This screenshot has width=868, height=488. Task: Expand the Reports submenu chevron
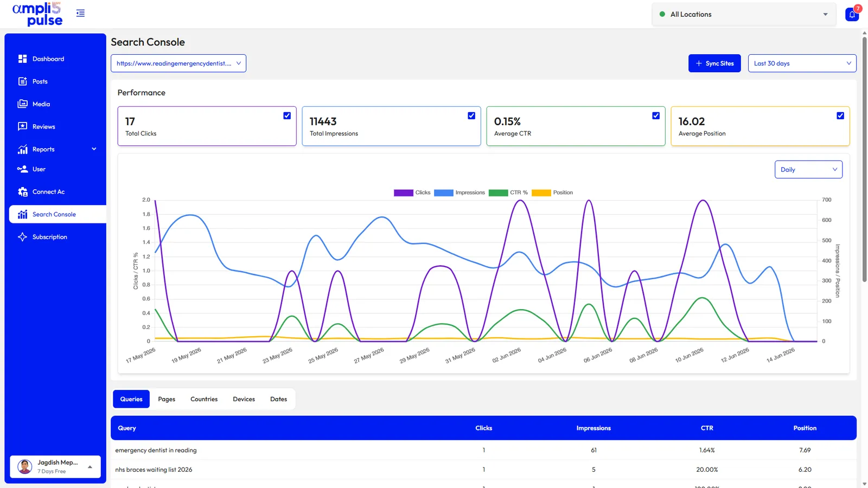pyautogui.click(x=94, y=149)
